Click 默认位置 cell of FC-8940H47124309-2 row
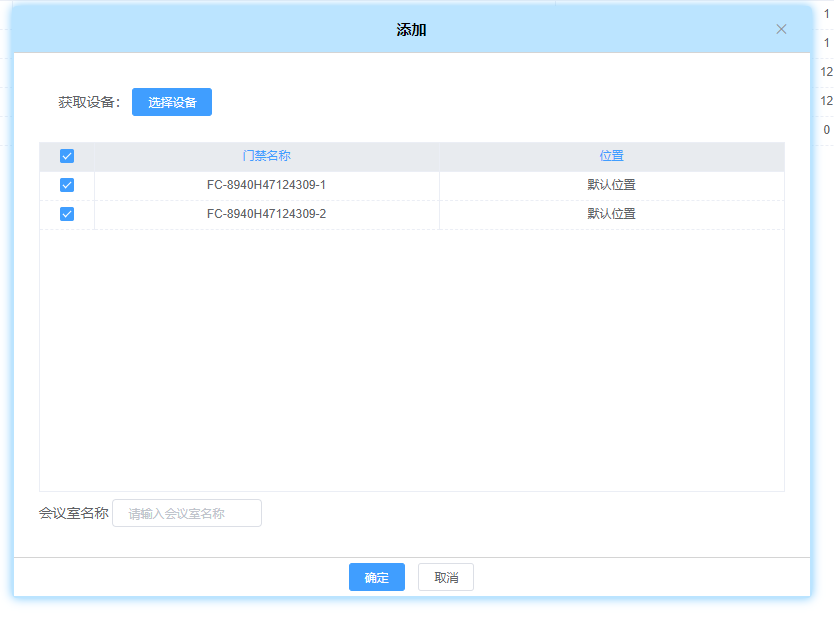834x621 pixels. coord(611,214)
